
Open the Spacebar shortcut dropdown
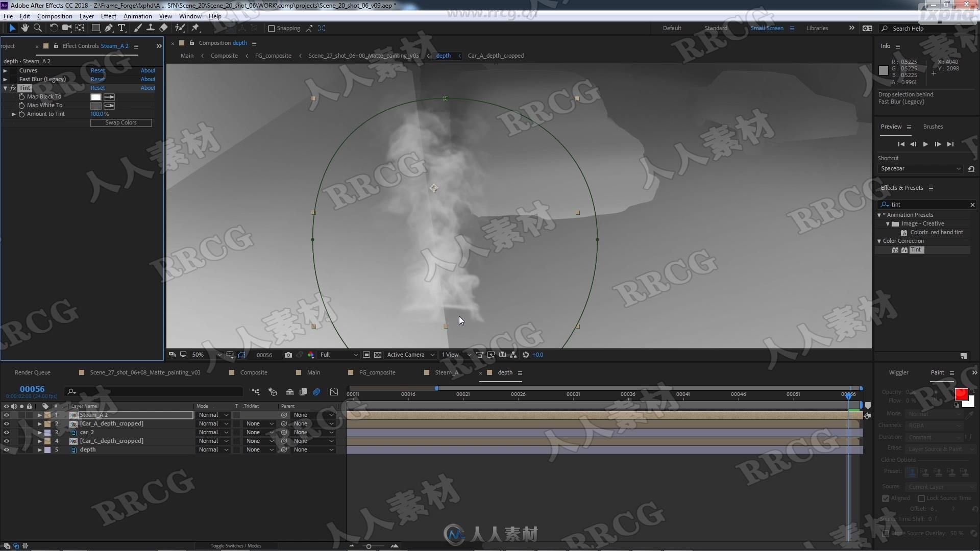(920, 169)
